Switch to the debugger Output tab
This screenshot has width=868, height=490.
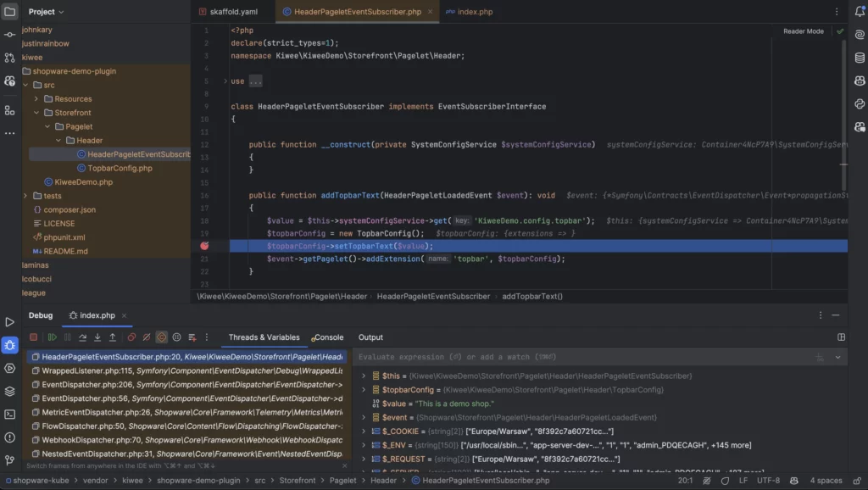[x=370, y=337]
